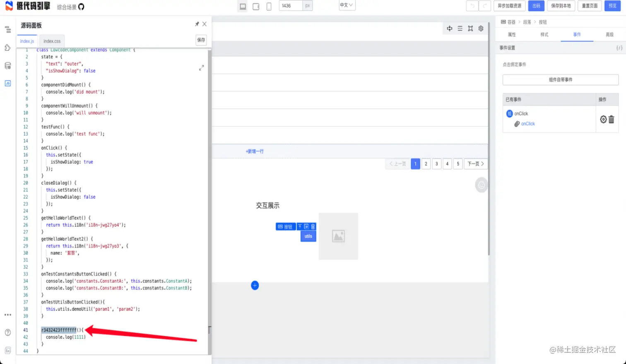Image resolution: width=626 pixels, height=364 pixels.
Task: Click the 下一页 next page button
Action: point(476,164)
